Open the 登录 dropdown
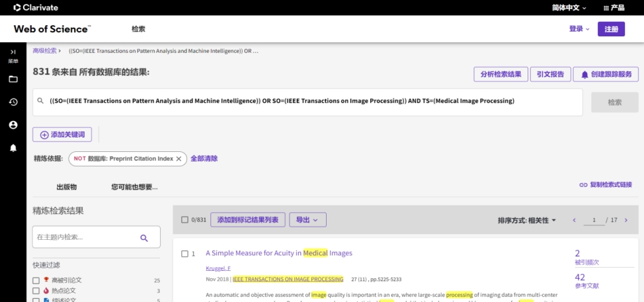The height and width of the screenshot is (302, 644). coord(579,29)
